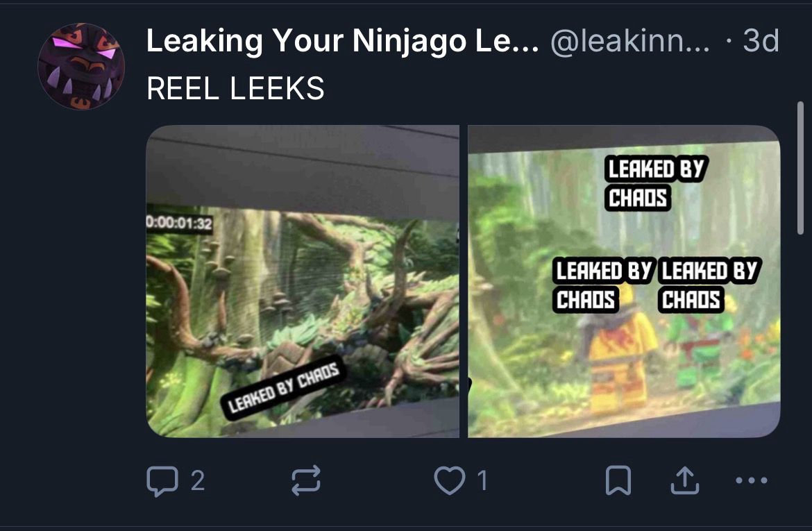Screen dimensions: 812x531
Task: Open the three-dot more options menu
Action: coord(752,481)
